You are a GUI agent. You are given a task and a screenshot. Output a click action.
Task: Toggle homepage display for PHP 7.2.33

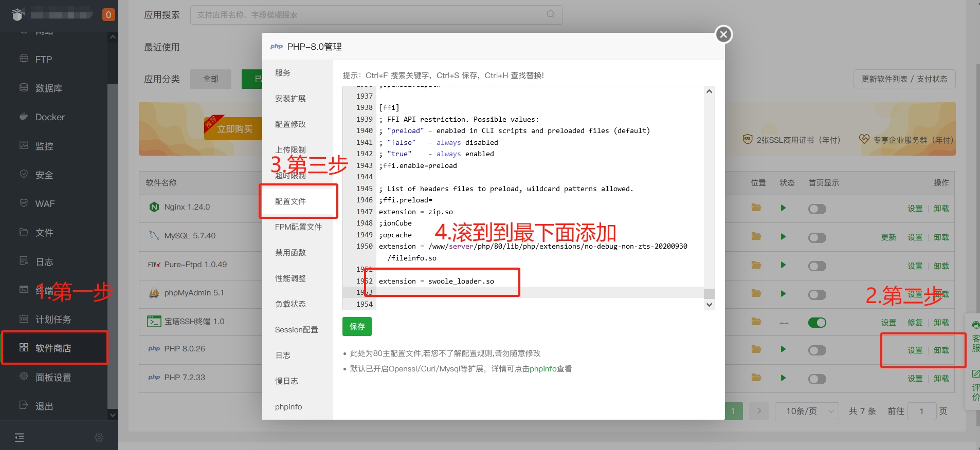coord(816,379)
